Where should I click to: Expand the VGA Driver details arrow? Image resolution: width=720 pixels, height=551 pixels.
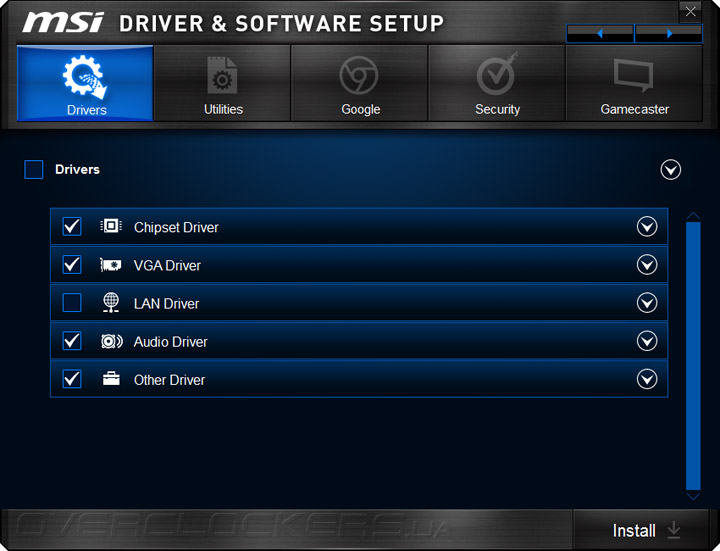coord(647,265)
